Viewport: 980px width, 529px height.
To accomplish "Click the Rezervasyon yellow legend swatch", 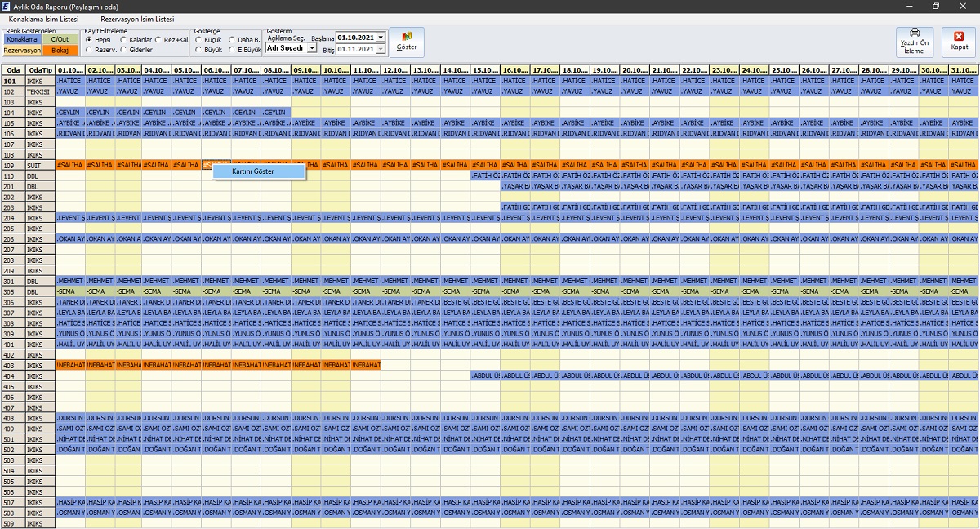I will coord(22,50).
